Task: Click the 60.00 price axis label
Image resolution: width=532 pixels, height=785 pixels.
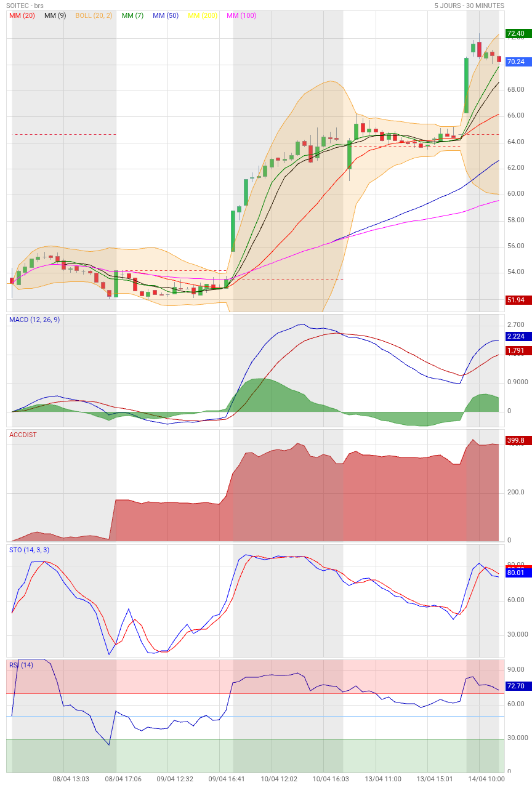Action: point(515,194)
